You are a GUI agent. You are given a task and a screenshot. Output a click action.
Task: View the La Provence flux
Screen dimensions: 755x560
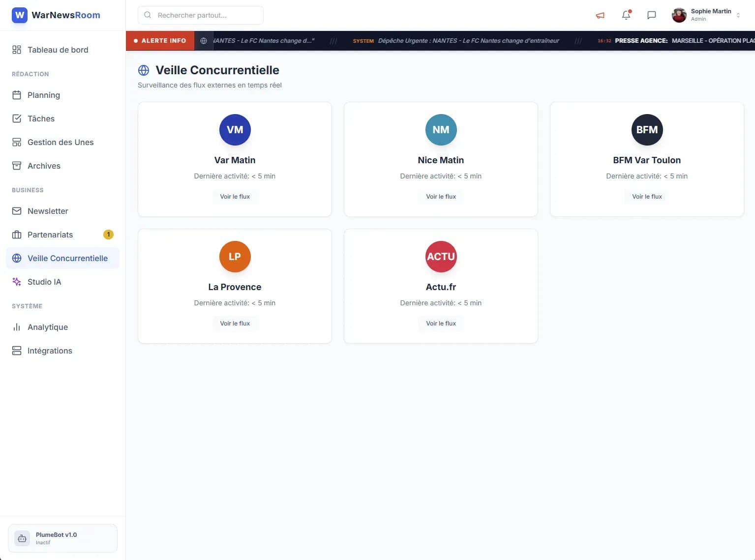[x=235, y=324]
